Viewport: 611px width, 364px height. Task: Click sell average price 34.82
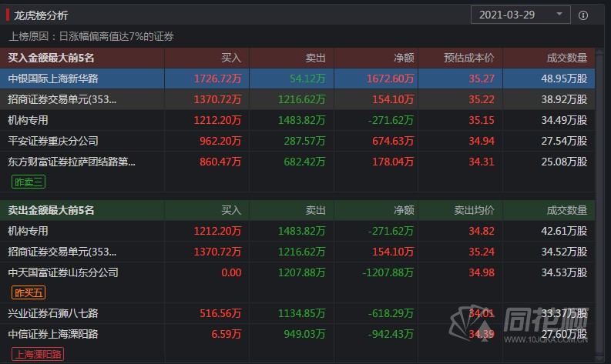point(482,231)
